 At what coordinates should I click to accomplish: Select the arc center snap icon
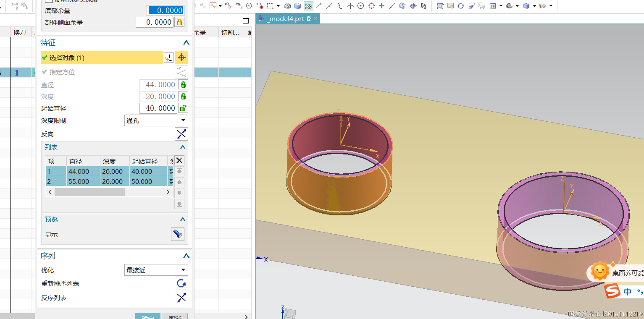click(x=361, y=6)
